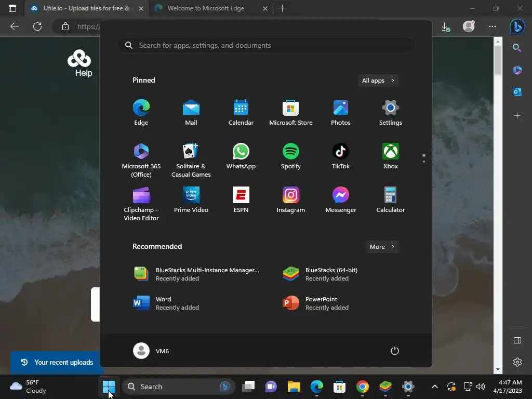
Task: Open Edge tab actions menu
Action: click(12, 8)
